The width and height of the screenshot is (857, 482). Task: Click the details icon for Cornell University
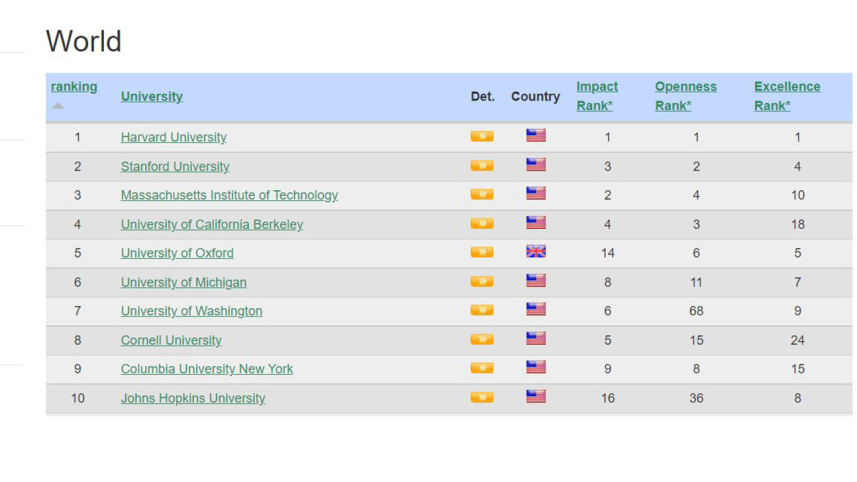click(x=481, y=339)
